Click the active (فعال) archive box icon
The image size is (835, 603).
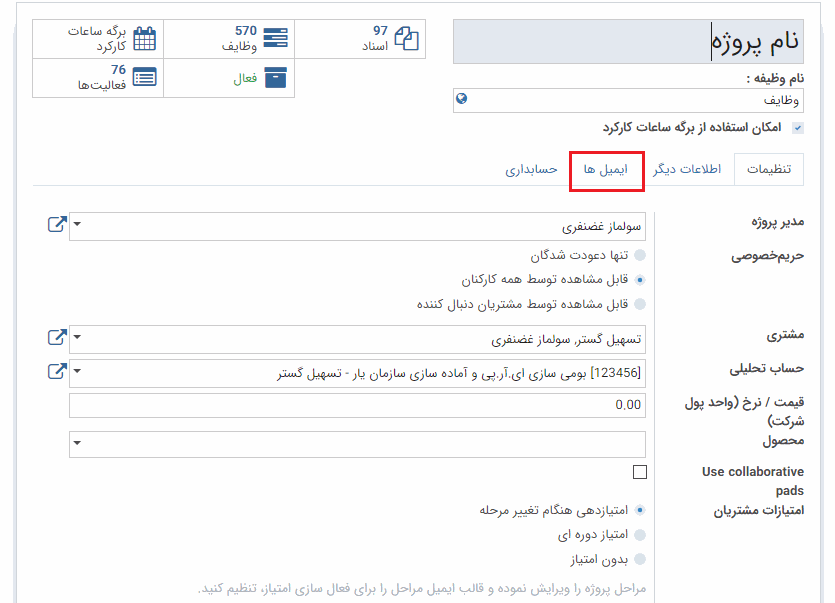pos(275,78)
